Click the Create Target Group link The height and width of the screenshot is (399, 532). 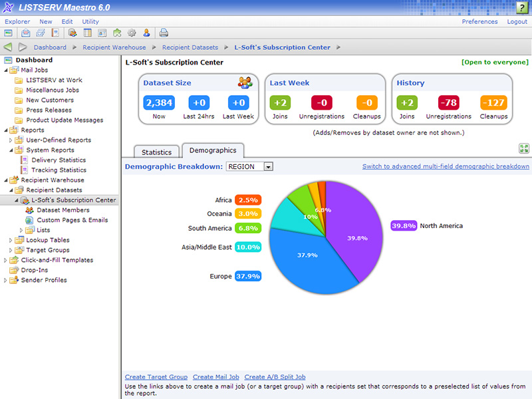(156, 377)
